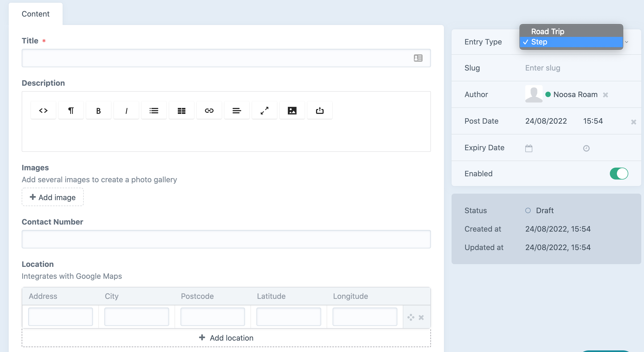Screen dimensions: 644x352
Task: Open text alignment options
Action: [237, 110]
